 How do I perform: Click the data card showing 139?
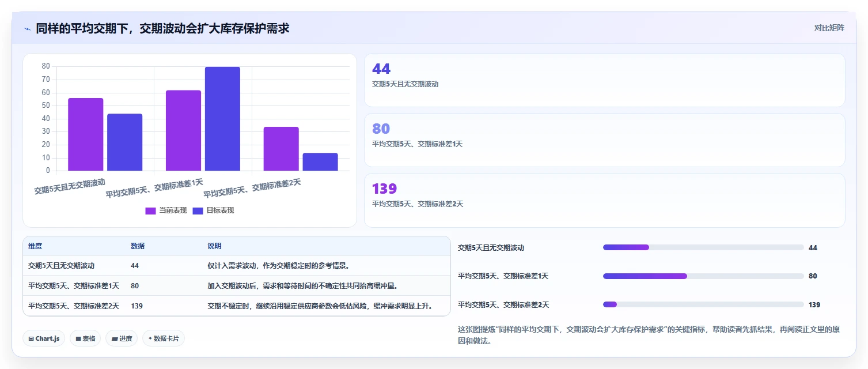(x=604, y=200)
